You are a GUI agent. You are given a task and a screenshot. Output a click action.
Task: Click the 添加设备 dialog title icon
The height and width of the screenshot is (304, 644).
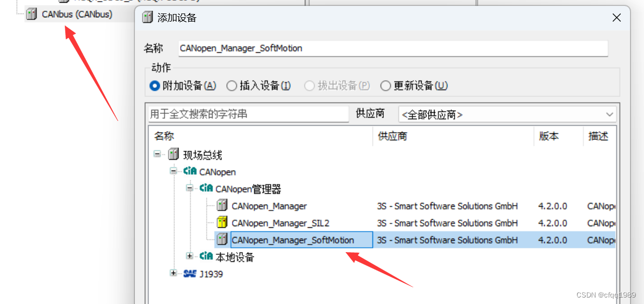(x=147, y=18)
